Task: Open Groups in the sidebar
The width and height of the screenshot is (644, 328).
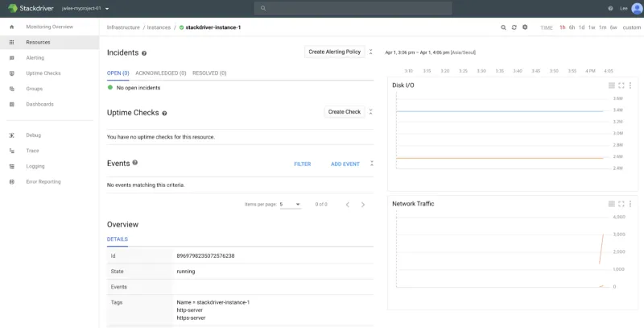Action: coord(34,89)
